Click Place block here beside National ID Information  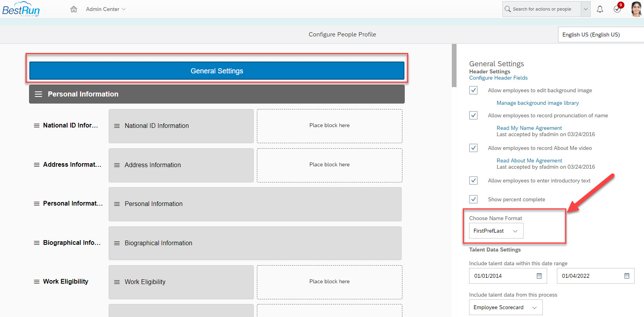click(329, 126)
